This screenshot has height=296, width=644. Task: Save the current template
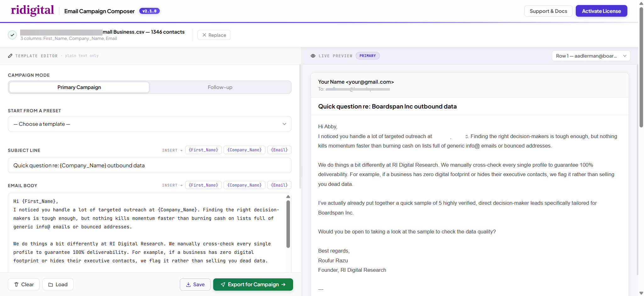[x=195, y=284]
